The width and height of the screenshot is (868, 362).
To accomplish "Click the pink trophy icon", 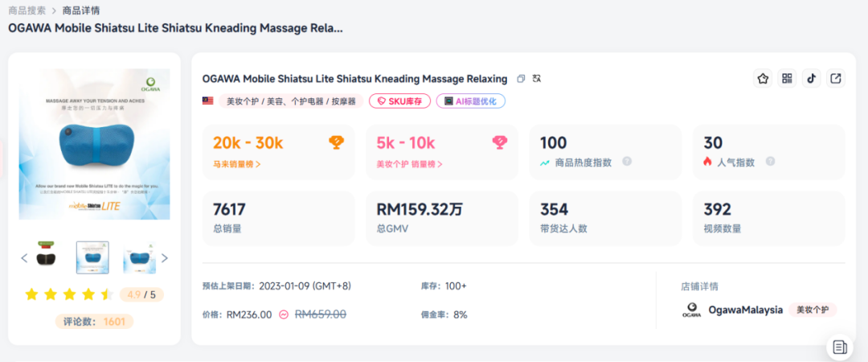I will click(x=499, y=143).
